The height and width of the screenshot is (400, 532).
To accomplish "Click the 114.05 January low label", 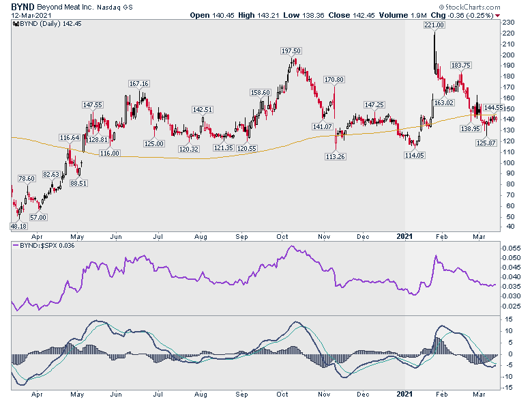I will click(414, 155).
